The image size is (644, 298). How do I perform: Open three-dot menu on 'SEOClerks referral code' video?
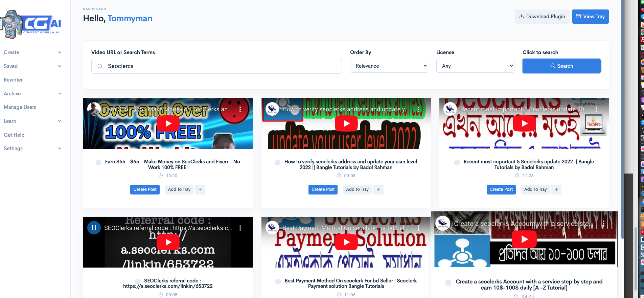240,228
